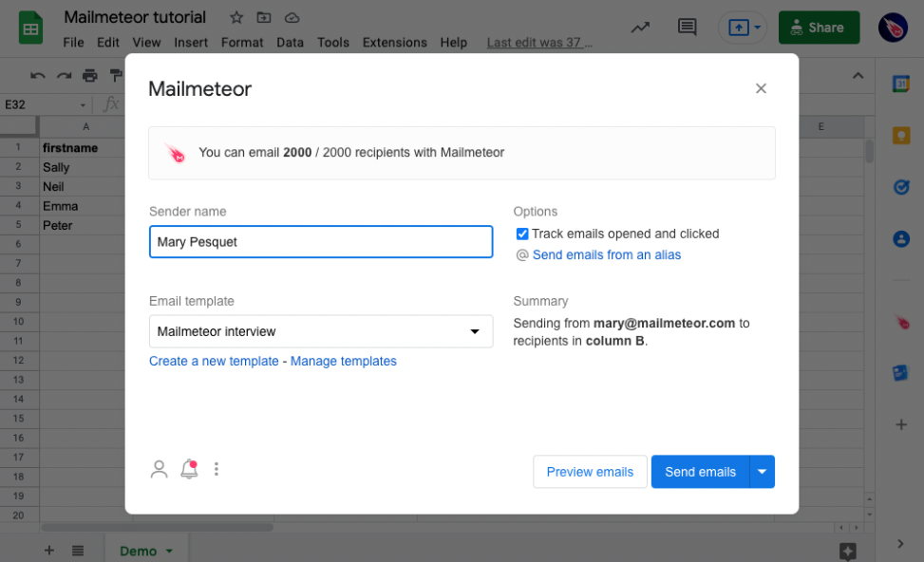
Task: Toggle Track emails opened and clicked
Action: 522,234
